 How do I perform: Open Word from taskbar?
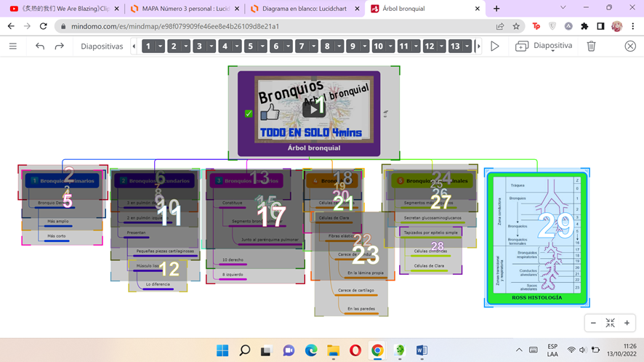(422, 350)
